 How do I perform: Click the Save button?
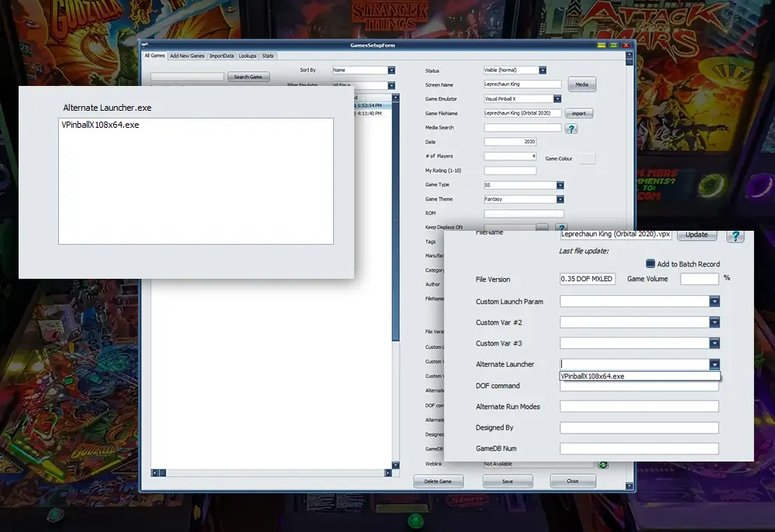coord(508,481)
